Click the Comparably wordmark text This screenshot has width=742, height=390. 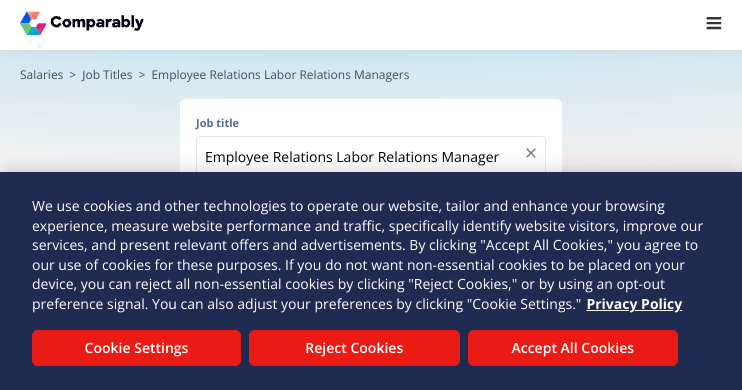pos(97,22)
